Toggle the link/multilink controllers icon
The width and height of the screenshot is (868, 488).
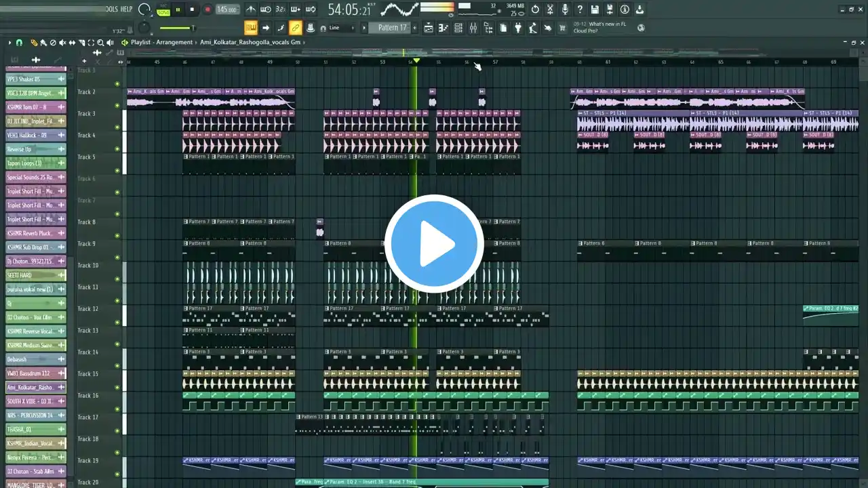pyautogui.click(x=296, y=28)
